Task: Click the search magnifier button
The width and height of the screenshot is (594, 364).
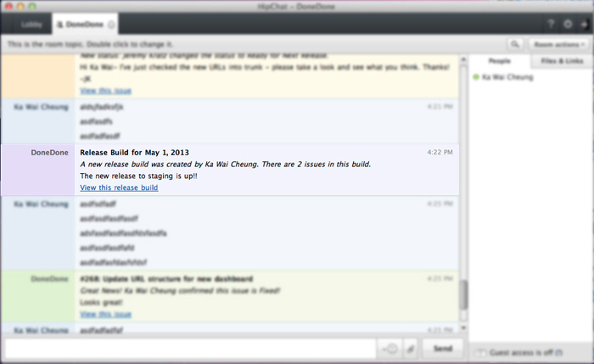Action: coord(515,44)
